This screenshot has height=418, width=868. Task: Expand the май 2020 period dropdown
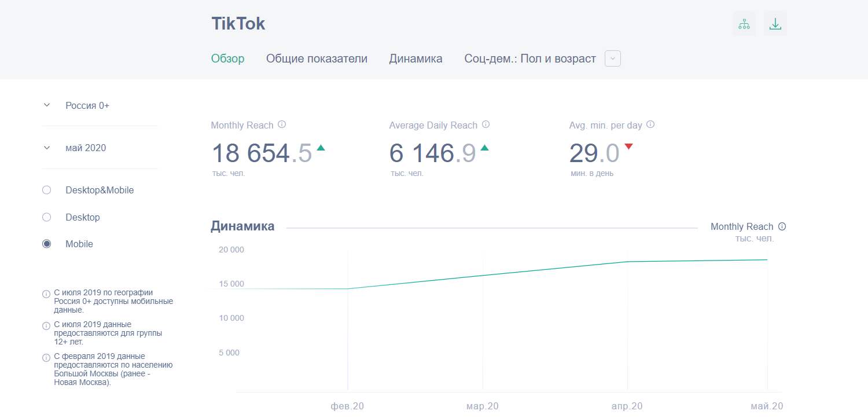(47, 148)
